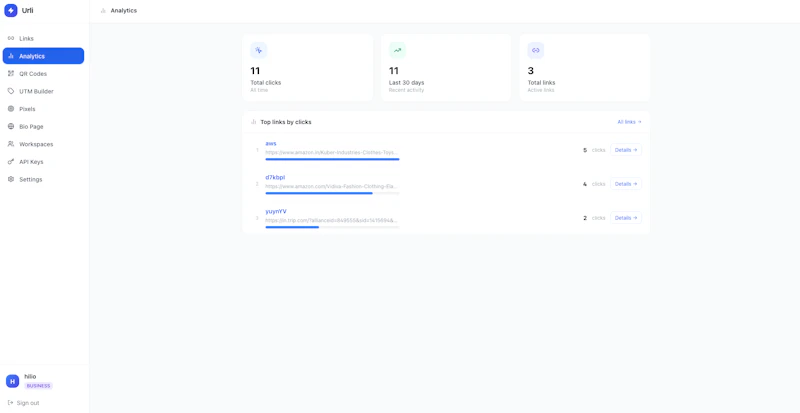This screenshot has height=413, width=800.
Task: Open the Settings menu item
Action: (43, 179)
